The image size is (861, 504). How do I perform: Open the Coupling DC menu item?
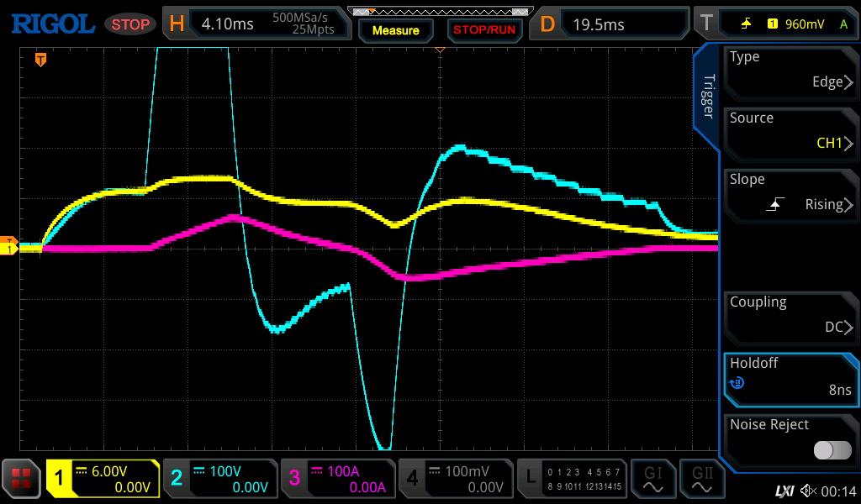click(x=790, y=315)
